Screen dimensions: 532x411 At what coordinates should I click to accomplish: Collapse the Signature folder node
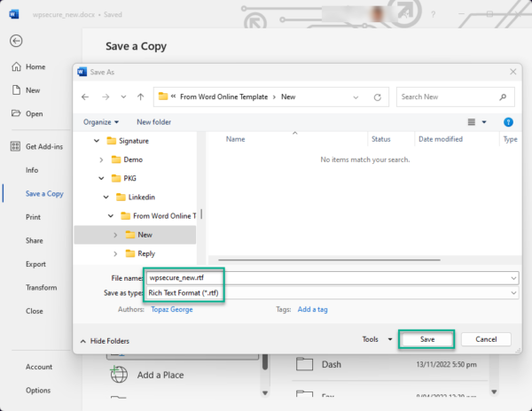click(x=96, y=141)
